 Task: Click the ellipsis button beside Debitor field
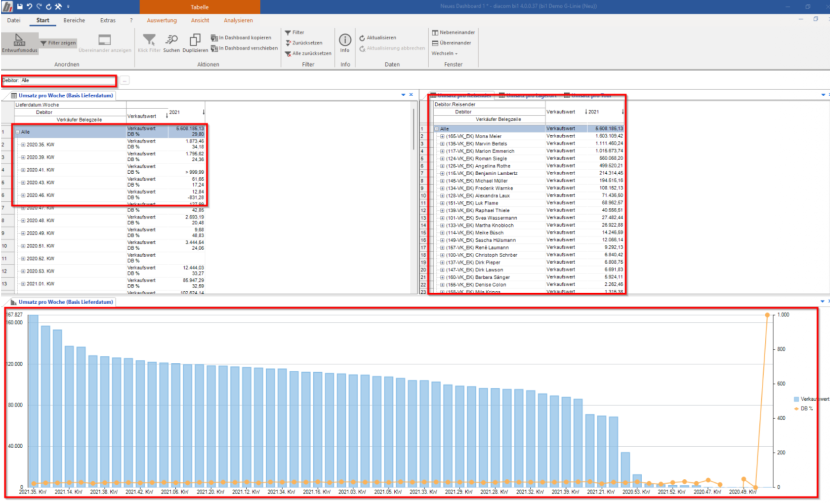coord(124,80)
